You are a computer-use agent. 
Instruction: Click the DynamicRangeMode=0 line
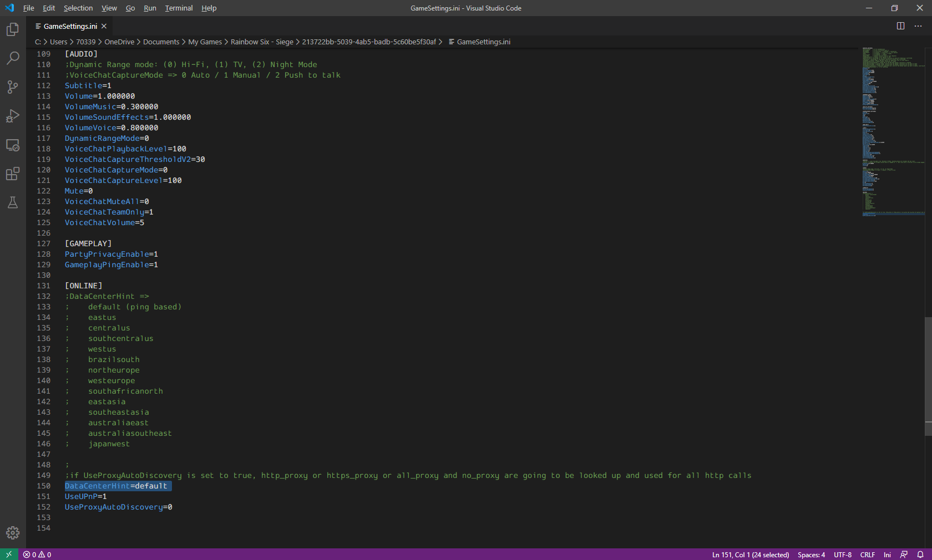(x=107, y=138)
